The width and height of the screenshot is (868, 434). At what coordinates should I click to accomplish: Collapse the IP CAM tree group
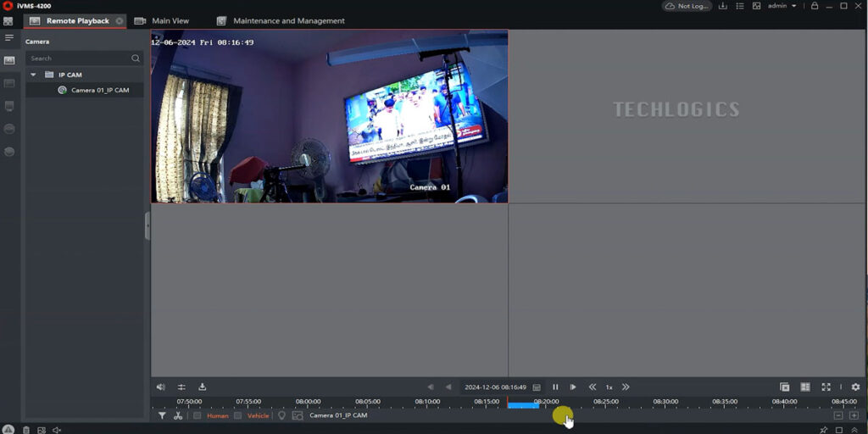click(x=34, y=75)
